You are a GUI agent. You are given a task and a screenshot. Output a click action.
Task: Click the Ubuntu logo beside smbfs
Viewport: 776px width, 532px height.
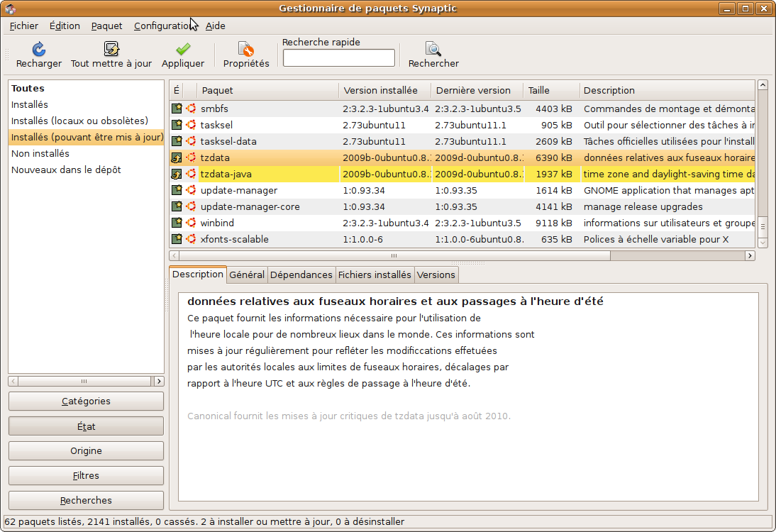point(191,109)
